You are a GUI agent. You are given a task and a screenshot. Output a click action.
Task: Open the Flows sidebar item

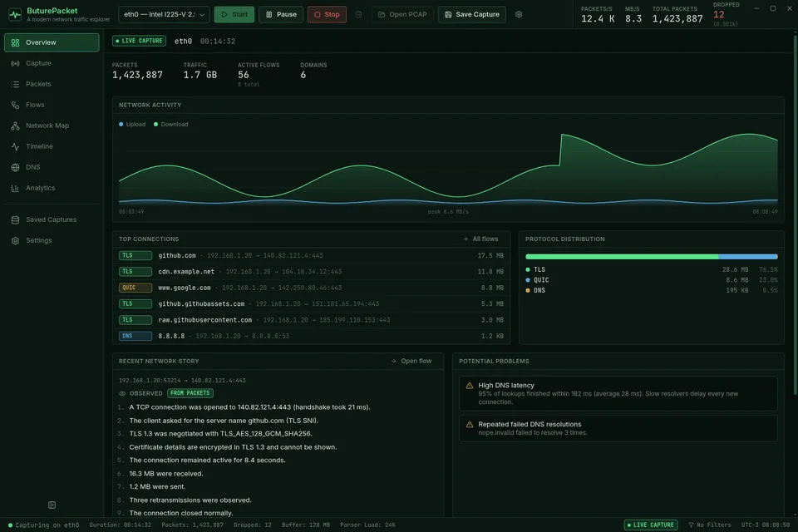click(52, 105)
